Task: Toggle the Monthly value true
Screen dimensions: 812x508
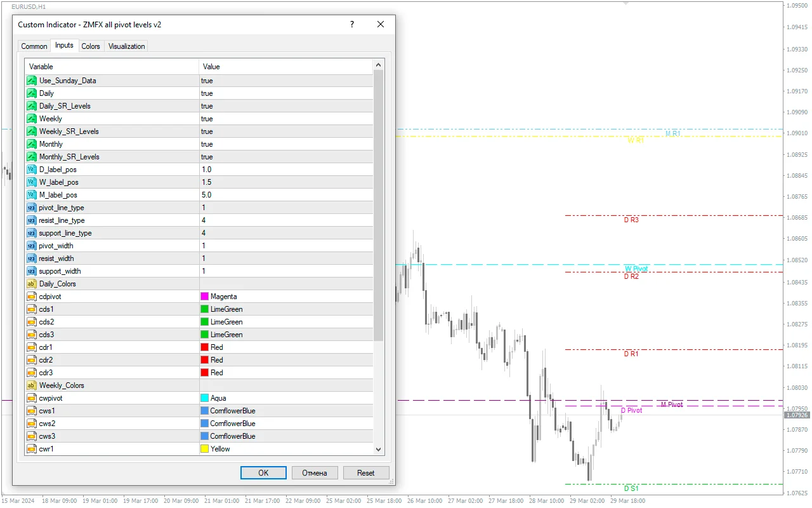Action: point(207,144)
